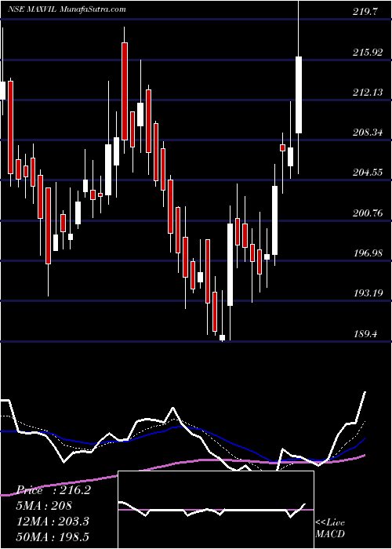Click the 196.98 price axis label
Image resolution: width=392 pixels, height=549 pixels.
368,253
